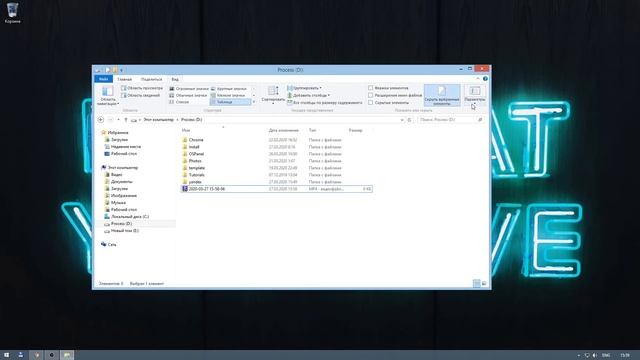The height and width of the screenshot is (360, 640).
Task: Open Recent places (Недавние места) in Favorites
Action: point(125,147)
